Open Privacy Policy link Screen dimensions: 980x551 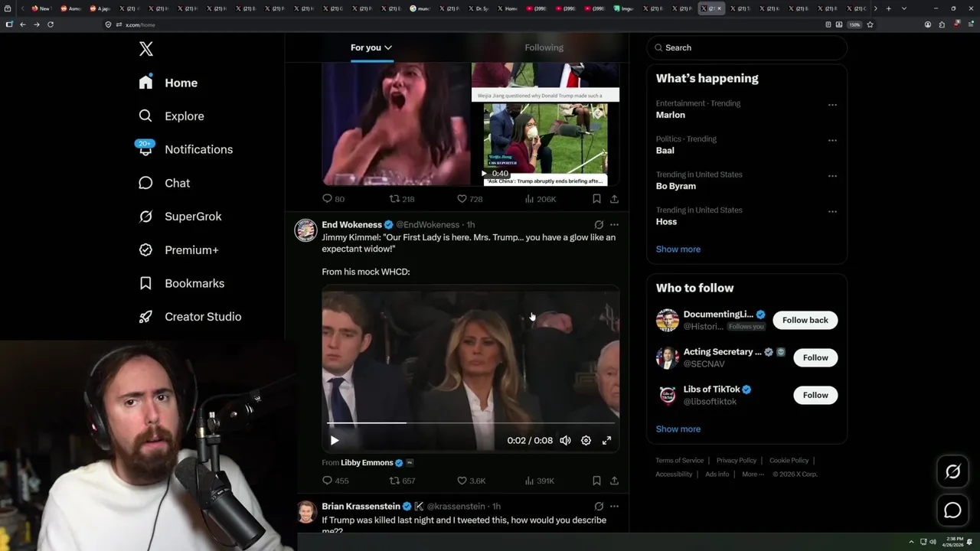[x=737, y=461]
